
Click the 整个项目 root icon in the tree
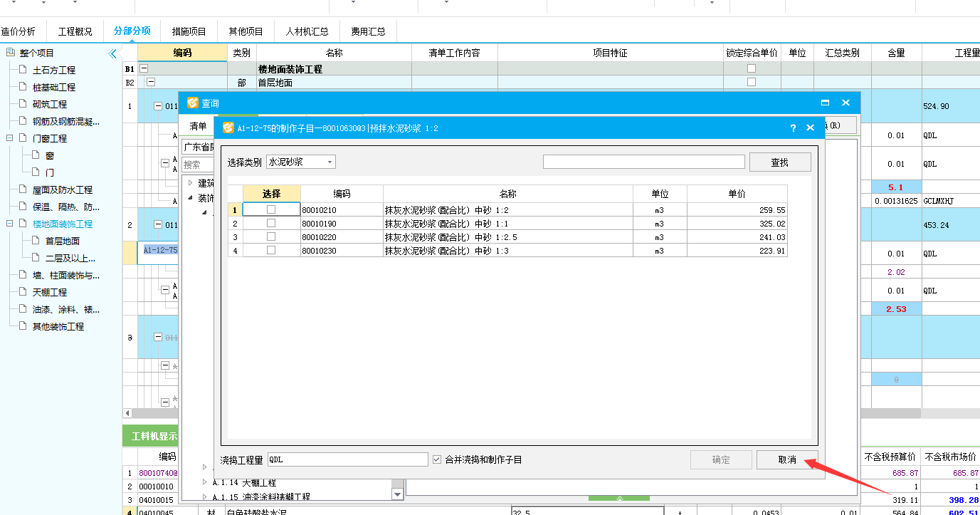pyautogui.click(x=10, y=53)
